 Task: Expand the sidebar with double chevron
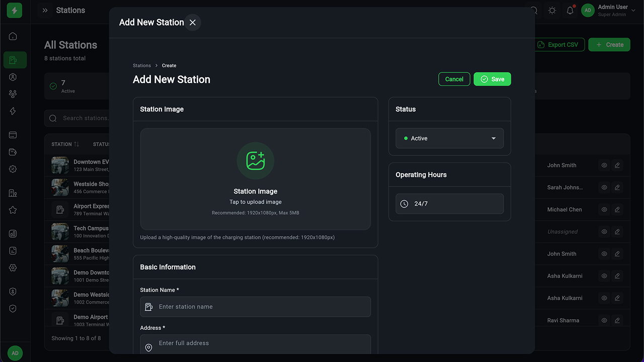45,11
